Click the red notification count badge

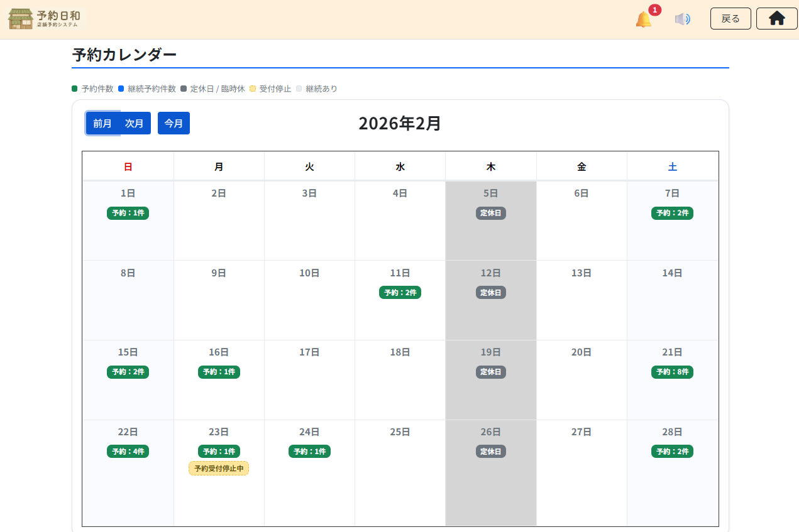(x=655, y=10)
